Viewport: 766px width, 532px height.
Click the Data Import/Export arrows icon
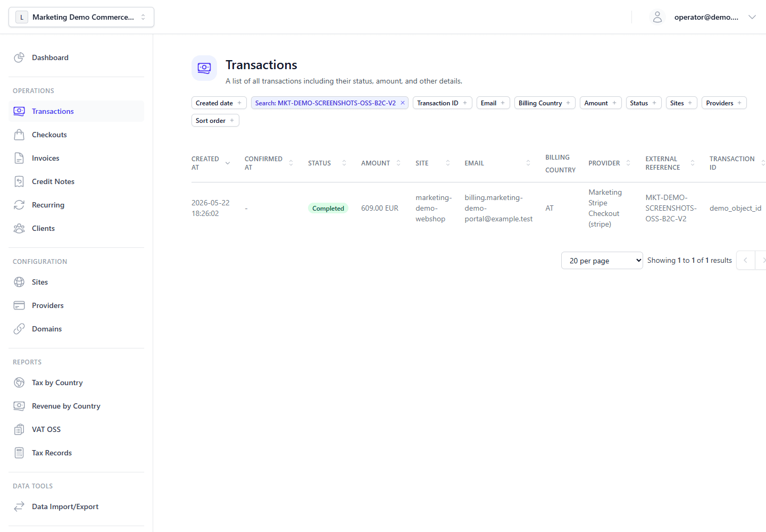coord(19,506)
